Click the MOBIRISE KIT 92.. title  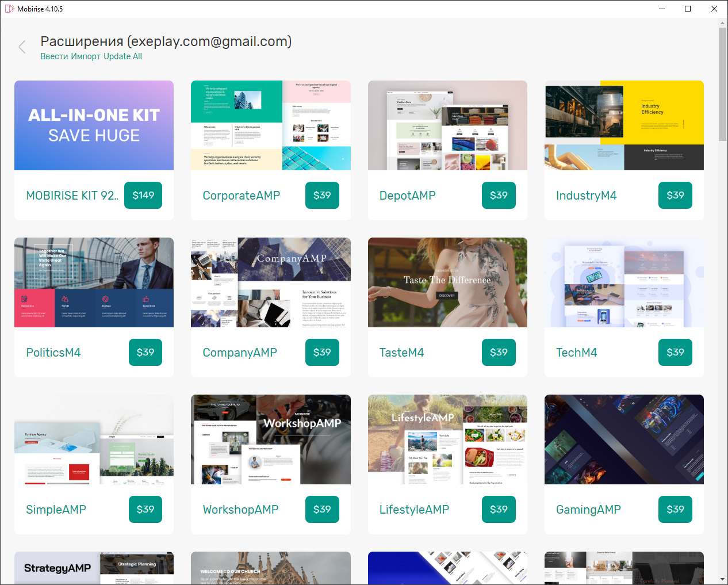72,196
